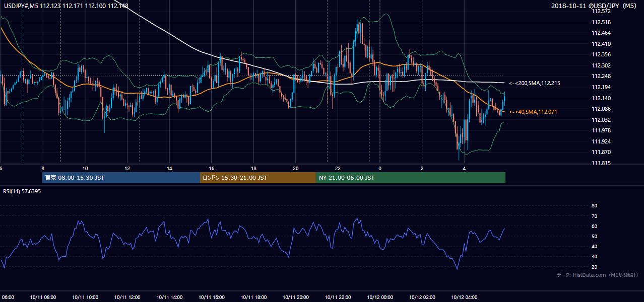Click price axis value 112.518
The height and width of the screenshot is (302, 644).
(601, 22)
